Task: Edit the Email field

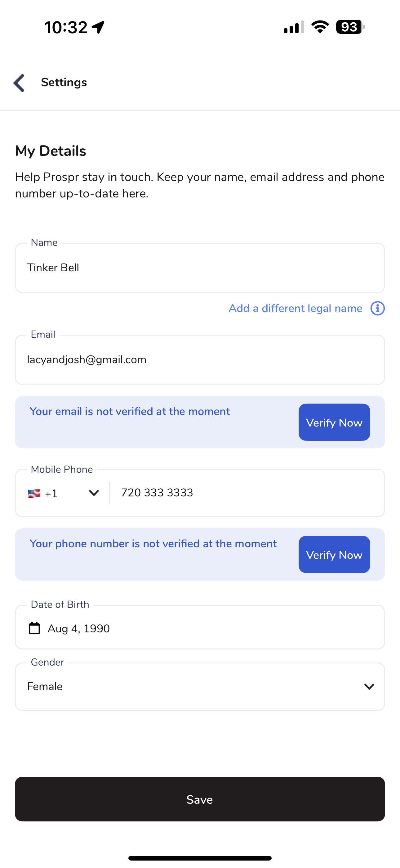Action: 200,360
